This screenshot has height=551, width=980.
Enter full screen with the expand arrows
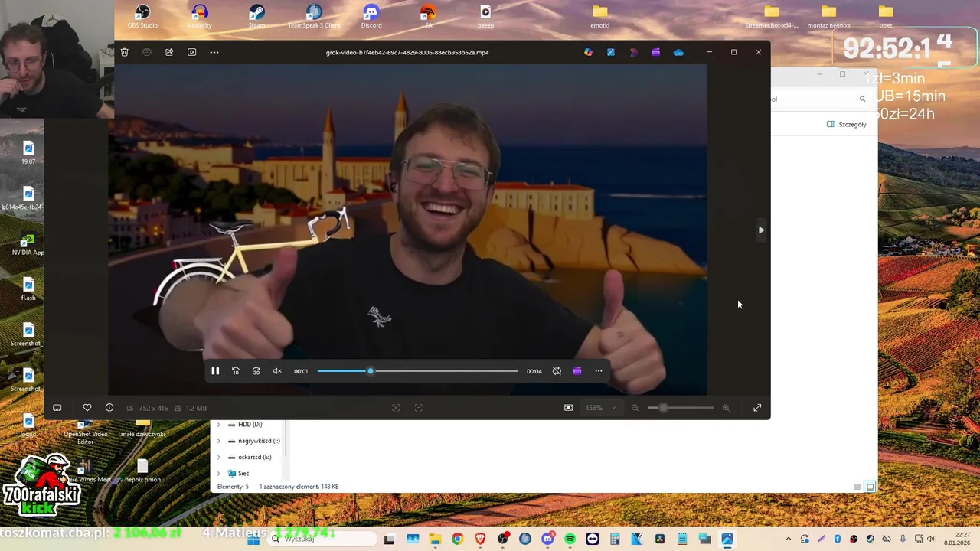[757, 408]
